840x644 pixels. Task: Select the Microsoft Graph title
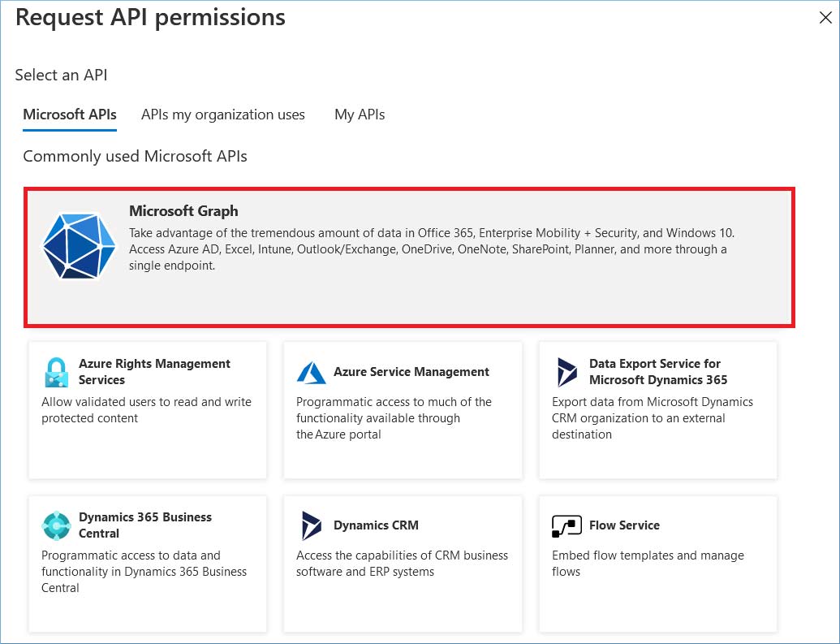(x=183, y=211)
